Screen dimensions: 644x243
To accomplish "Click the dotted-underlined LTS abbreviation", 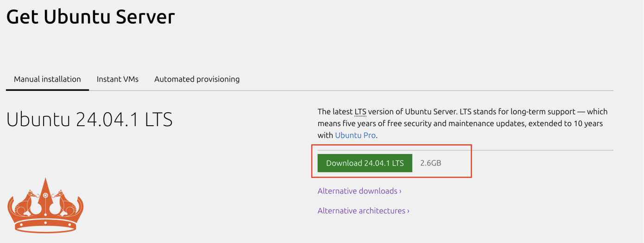I will coord(360,112).
